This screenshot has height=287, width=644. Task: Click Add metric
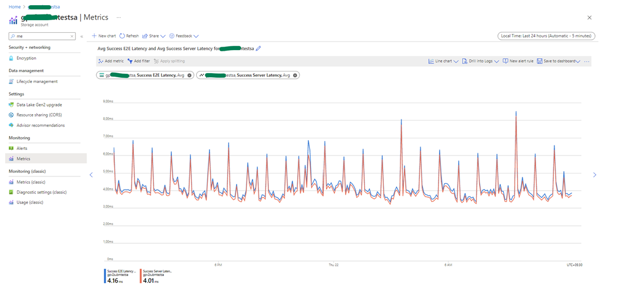tap(111, 61)
